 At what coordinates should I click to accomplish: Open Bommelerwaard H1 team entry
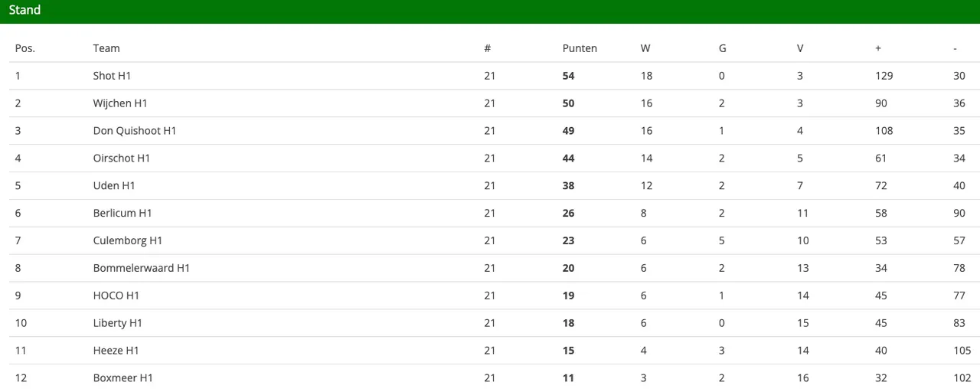click(x=142, y=269)
